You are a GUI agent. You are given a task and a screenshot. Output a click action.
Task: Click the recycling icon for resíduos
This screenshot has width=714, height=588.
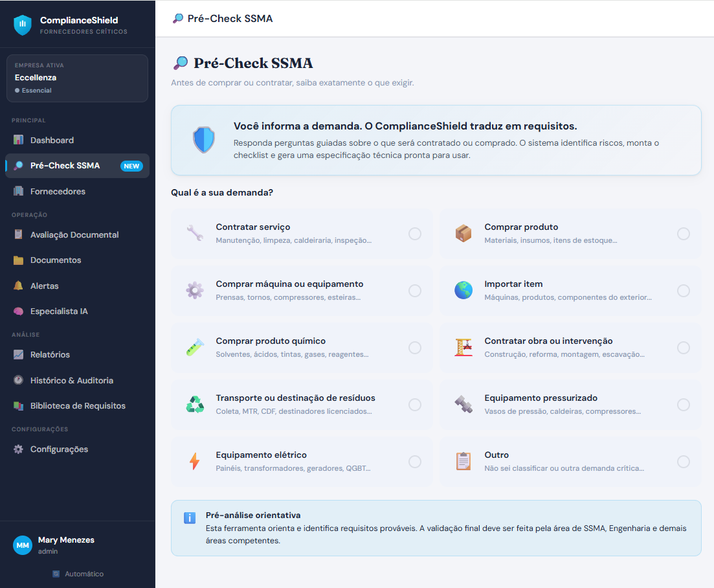tap(195, 404)
